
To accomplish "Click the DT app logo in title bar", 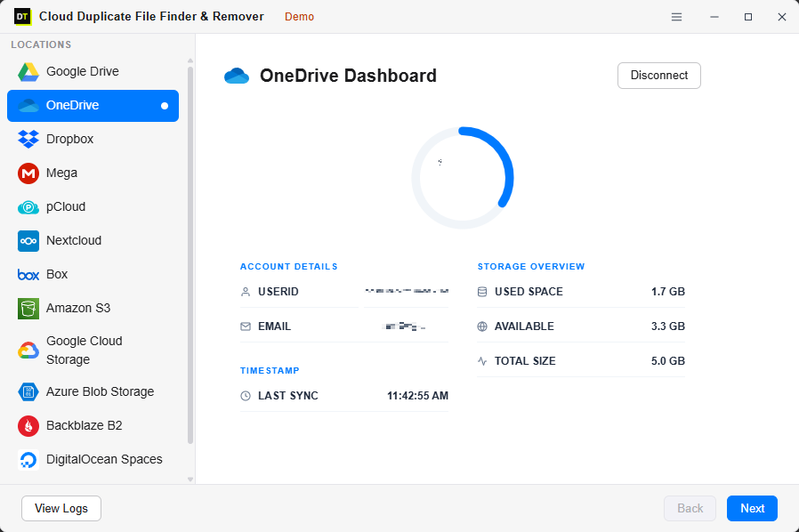I will 22,17.
